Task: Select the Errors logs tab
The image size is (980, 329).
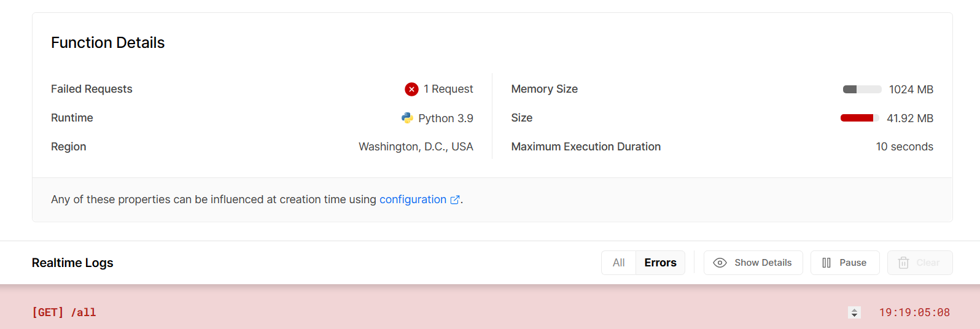Action: (660, 263)
